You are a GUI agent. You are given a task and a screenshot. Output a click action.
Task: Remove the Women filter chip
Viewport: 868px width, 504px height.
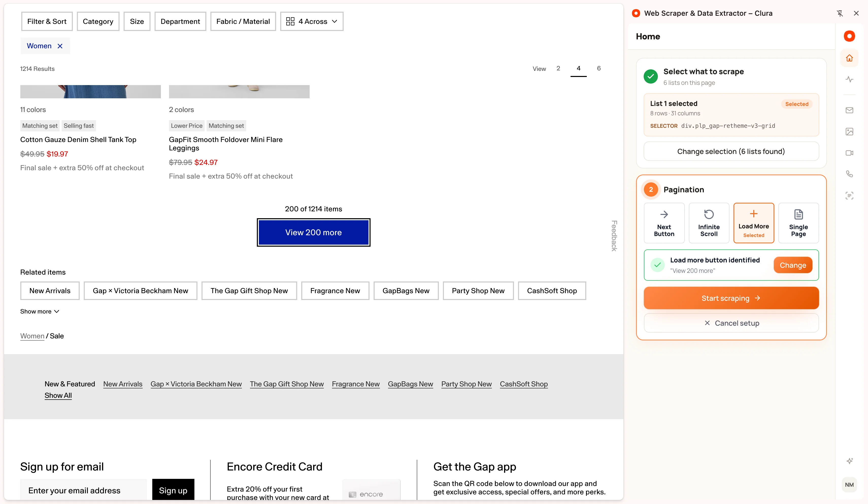[60, 46]
